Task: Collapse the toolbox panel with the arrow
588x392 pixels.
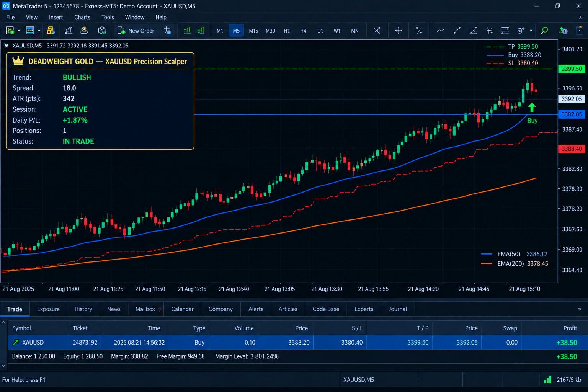Action: point(580,309)
